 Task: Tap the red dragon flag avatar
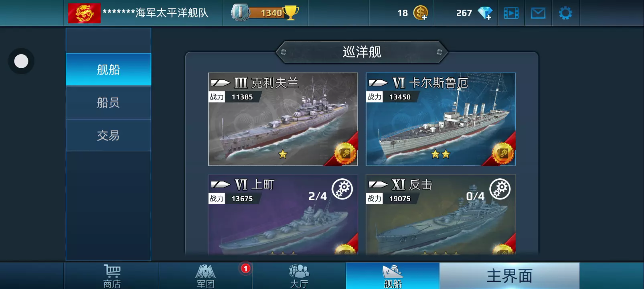pos(84,13)
